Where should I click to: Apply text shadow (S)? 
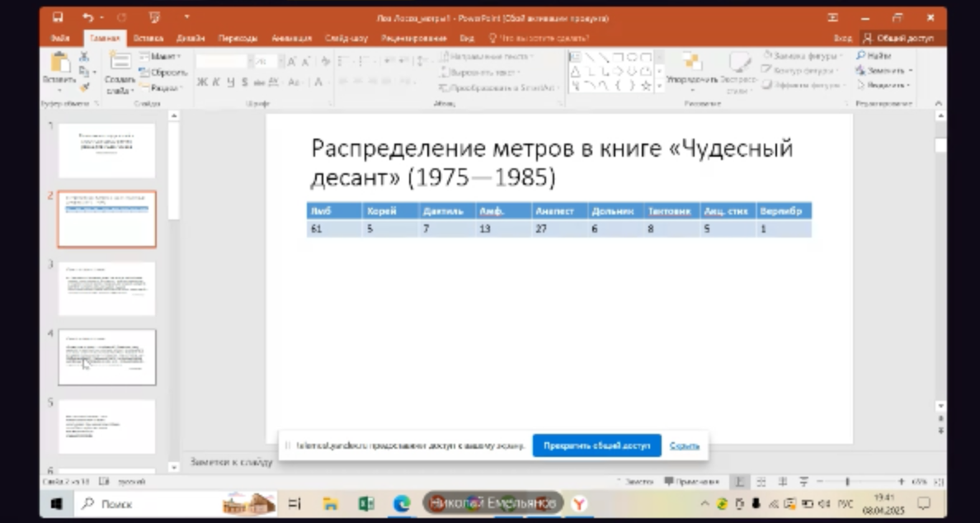pyautogui.click(x=244, y=82)
